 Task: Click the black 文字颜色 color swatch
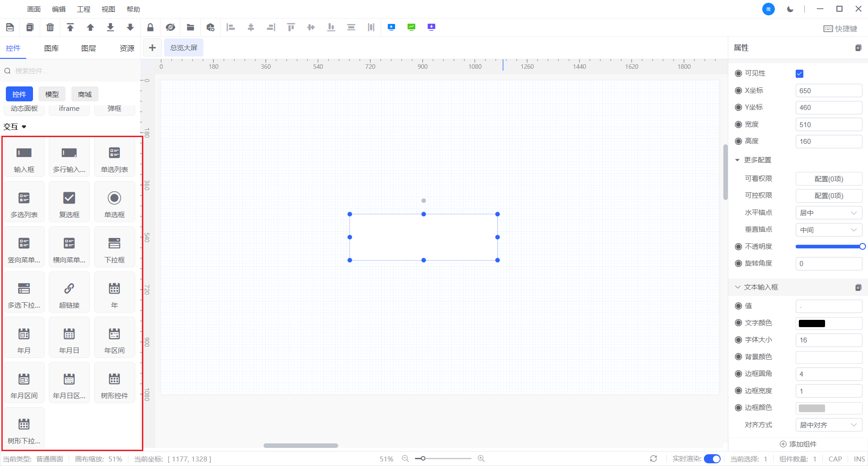pos(812,323)
